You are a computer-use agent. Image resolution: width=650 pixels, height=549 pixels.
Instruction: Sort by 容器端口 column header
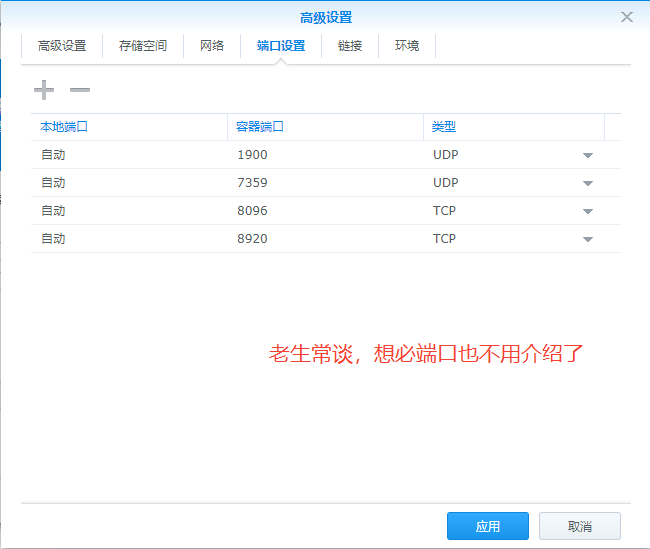click(325, 127)
